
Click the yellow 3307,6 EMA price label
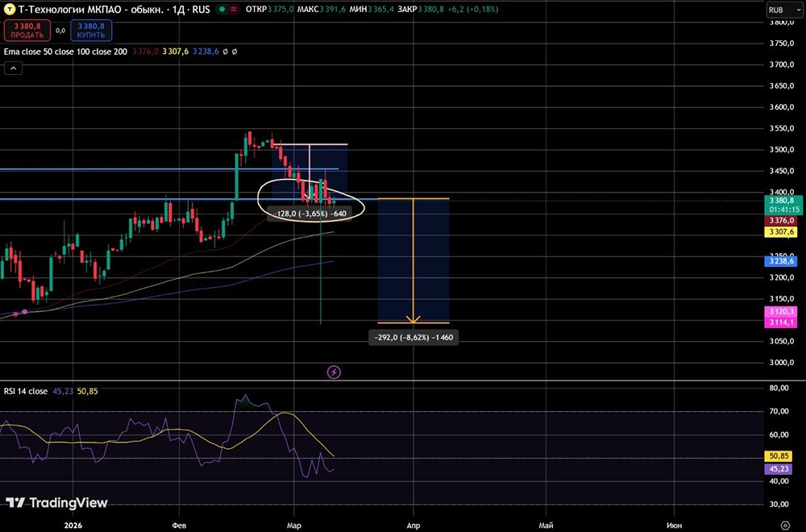(781, 232)
